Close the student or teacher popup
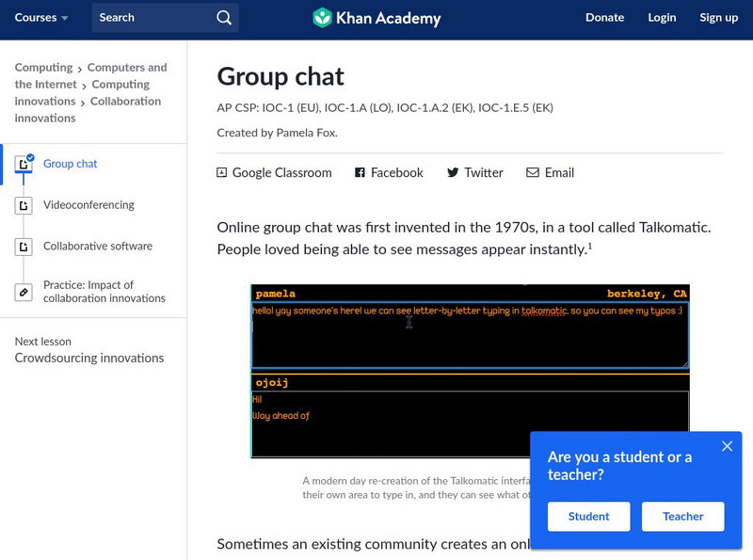The image size is (753, 560). [x=727, y=446]
